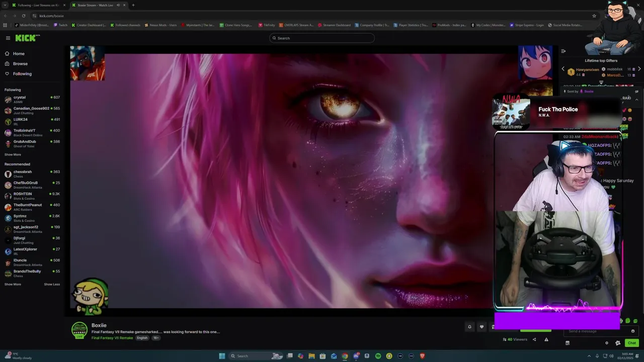Open Discord from taskbar

click(356, 356)
